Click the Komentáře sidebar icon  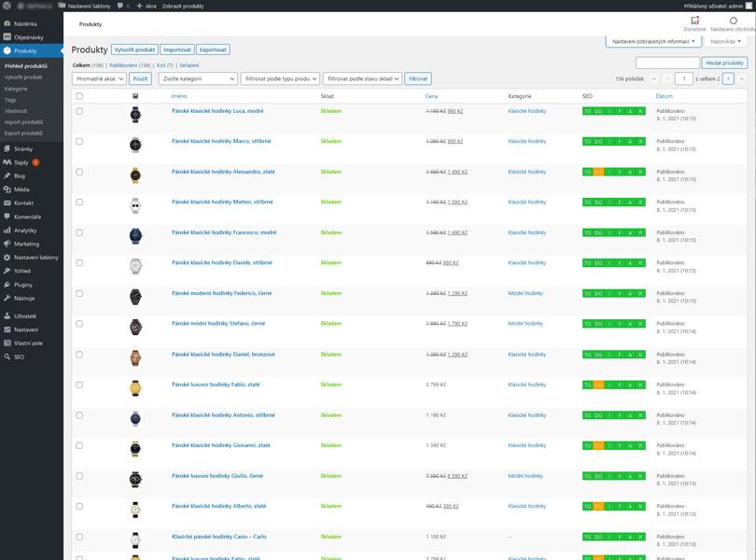pos(7,217)
